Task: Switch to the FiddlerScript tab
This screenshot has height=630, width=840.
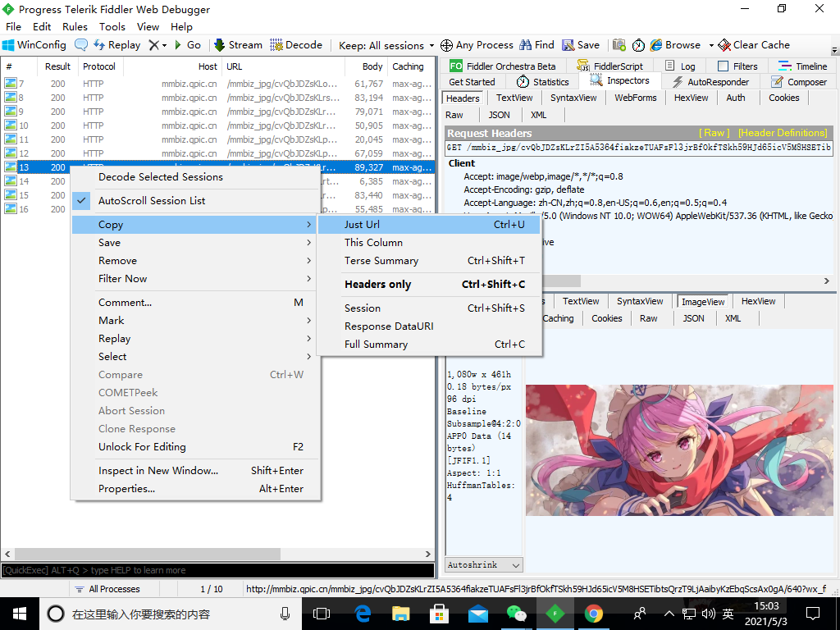Action: tap(610, 66)
